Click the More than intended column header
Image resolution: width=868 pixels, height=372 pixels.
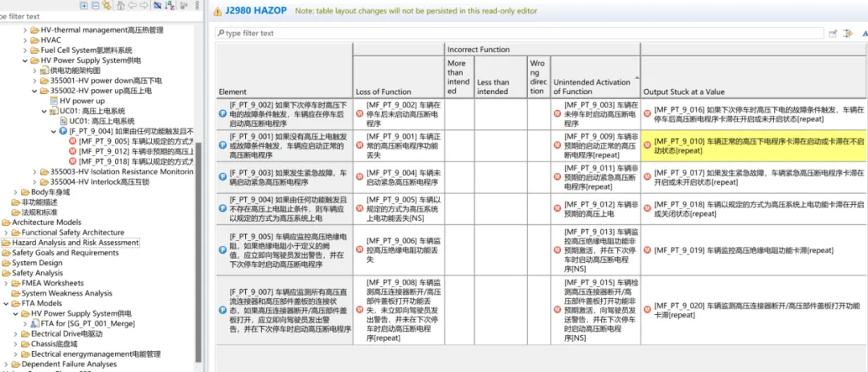[460, 77]
